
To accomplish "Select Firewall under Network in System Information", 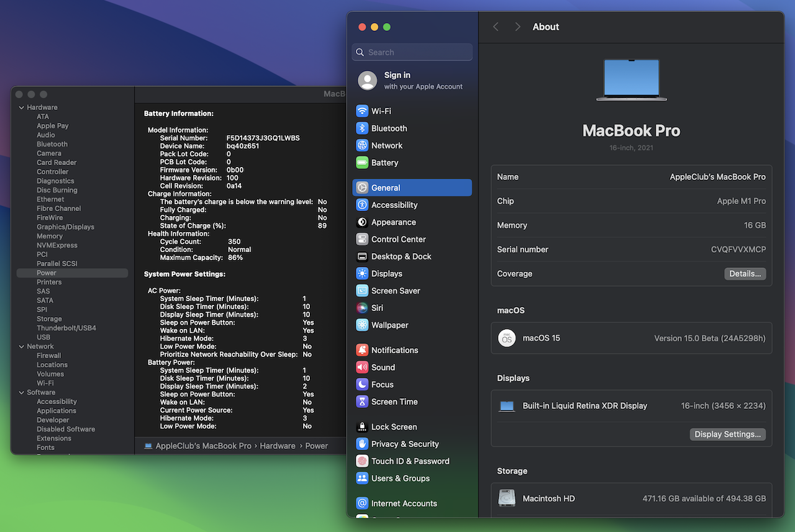I will pyautogui.click(x=49, y=356).
